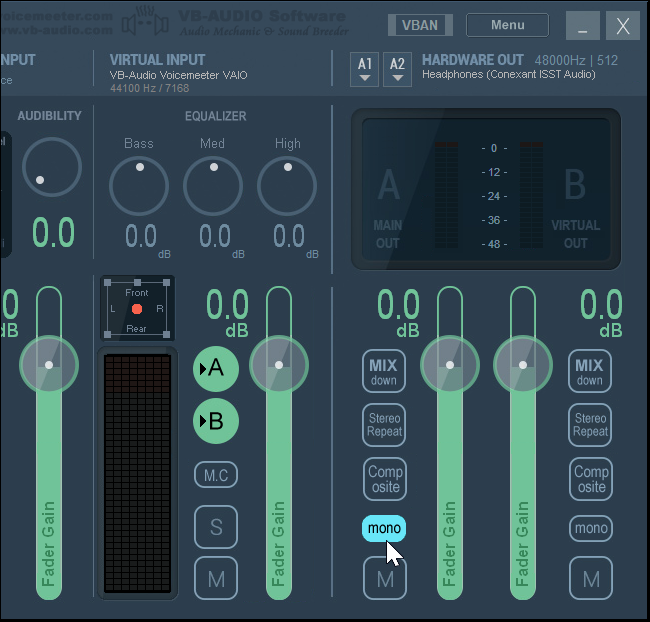Viewport: 650px width, 622px height.
Task: Close the Voicemeeter window
Action: tap(623, 26)
